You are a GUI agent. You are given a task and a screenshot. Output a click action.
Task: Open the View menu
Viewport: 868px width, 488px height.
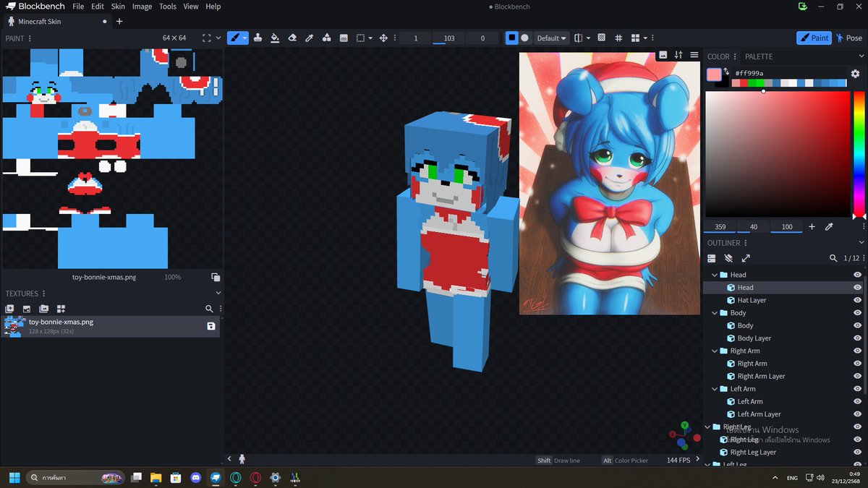click(191, 7)
